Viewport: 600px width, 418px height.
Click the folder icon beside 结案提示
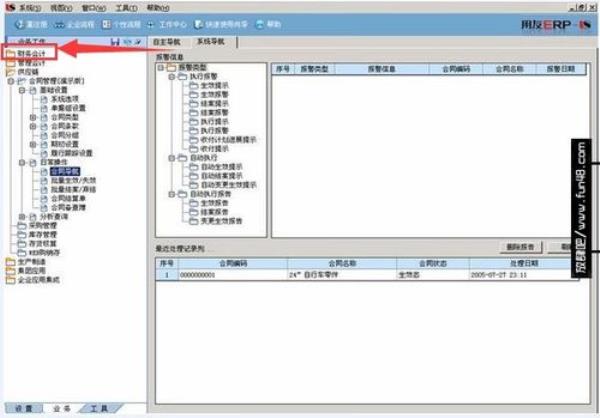(x=194, y=104)
